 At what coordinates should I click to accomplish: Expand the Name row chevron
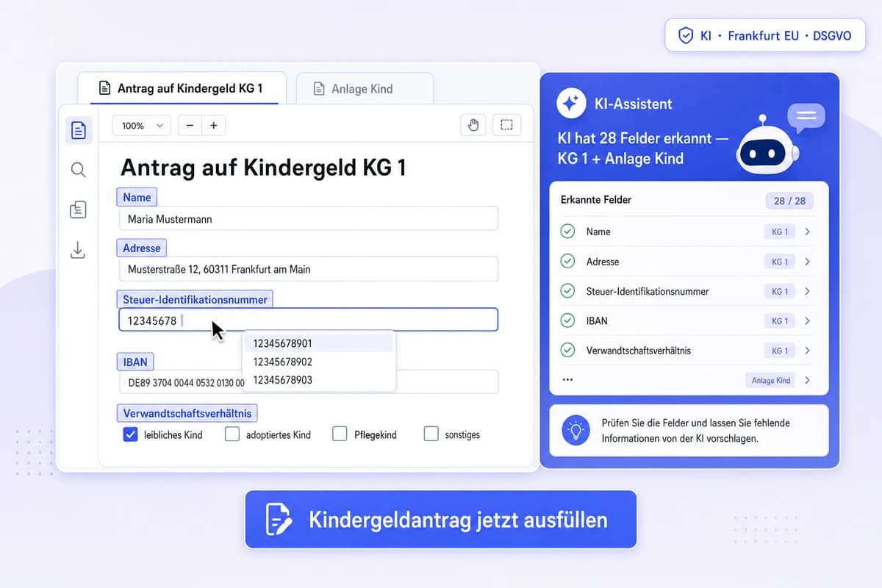[x=807, y=232]
